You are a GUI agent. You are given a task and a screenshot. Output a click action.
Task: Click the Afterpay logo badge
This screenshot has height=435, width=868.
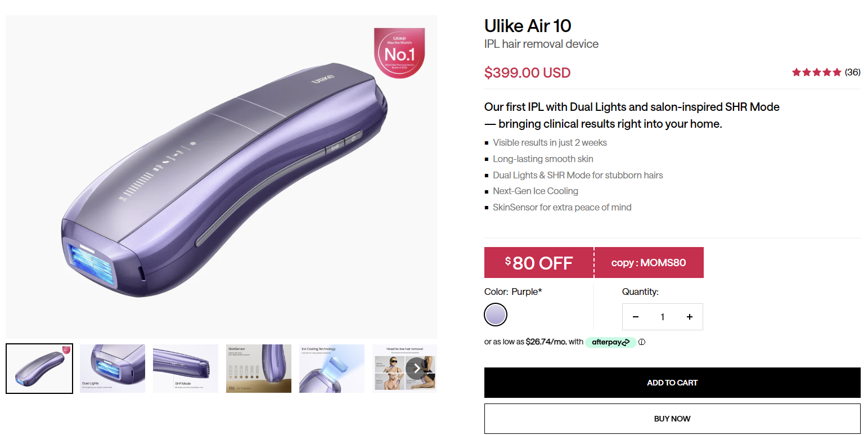[610, 342]
